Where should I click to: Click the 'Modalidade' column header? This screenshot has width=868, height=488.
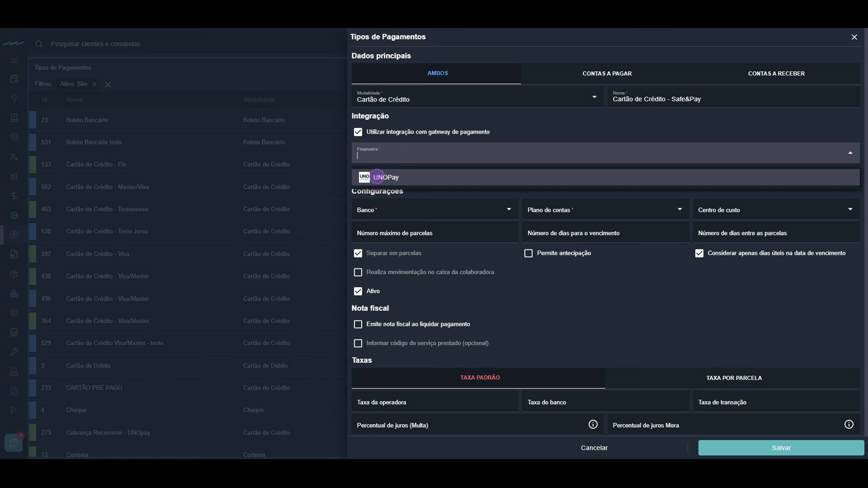259,100
